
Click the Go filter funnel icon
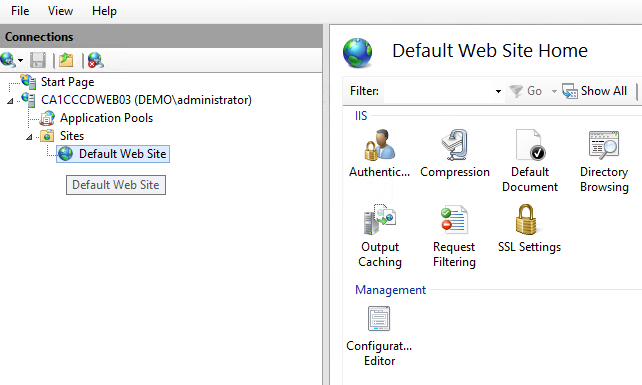[516, 91]
